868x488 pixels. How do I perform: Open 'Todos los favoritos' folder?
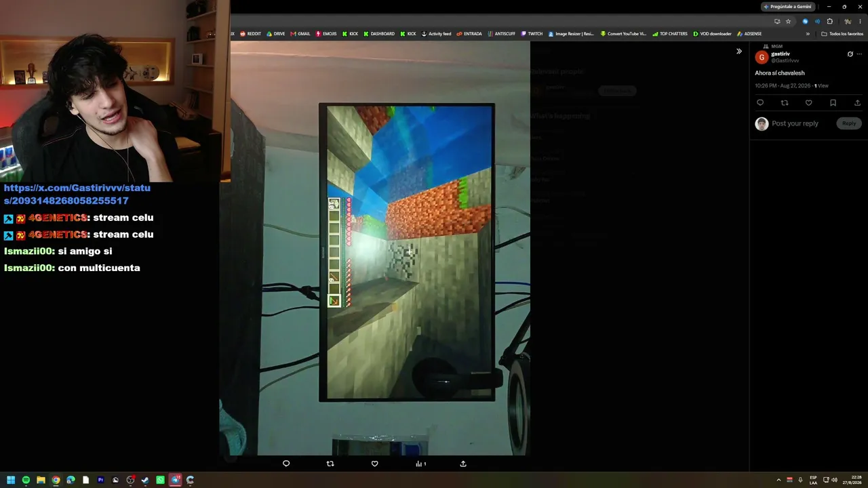pyautogui.click(x=842, y=34)
